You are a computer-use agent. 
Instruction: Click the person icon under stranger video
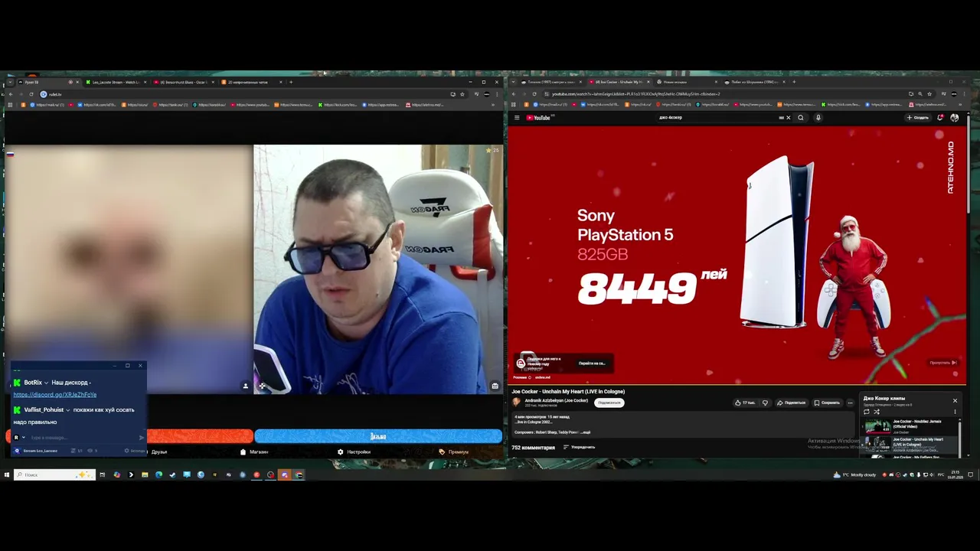[245, 386]
